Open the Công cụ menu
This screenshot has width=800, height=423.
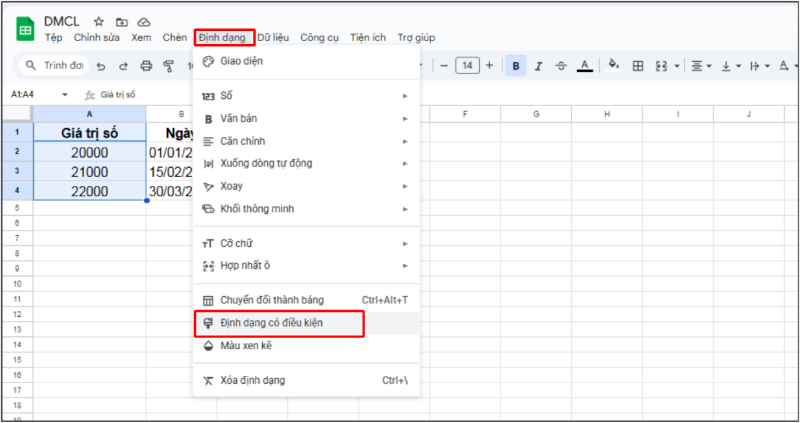coord(319,38)
